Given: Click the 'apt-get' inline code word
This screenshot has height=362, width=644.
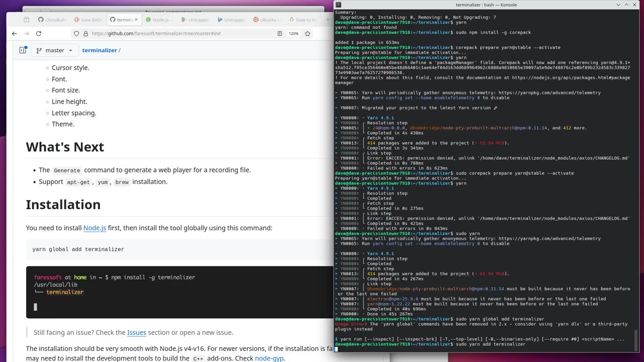Looking at the screenshot, I should (78, 182).
